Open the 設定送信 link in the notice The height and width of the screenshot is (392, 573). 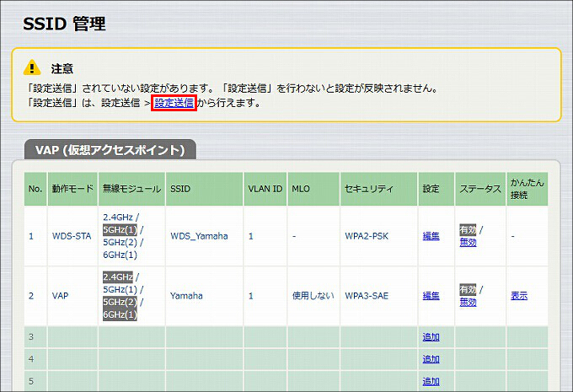(174, 103)
